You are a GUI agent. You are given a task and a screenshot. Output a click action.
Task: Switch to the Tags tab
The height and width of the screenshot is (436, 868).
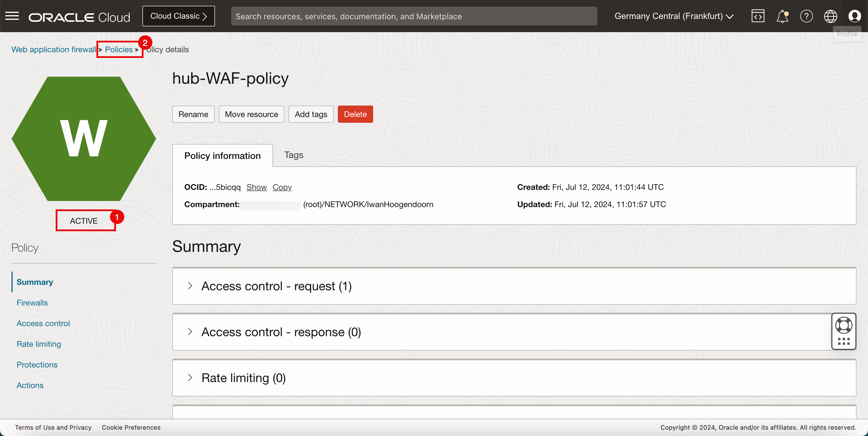point(293,155)
